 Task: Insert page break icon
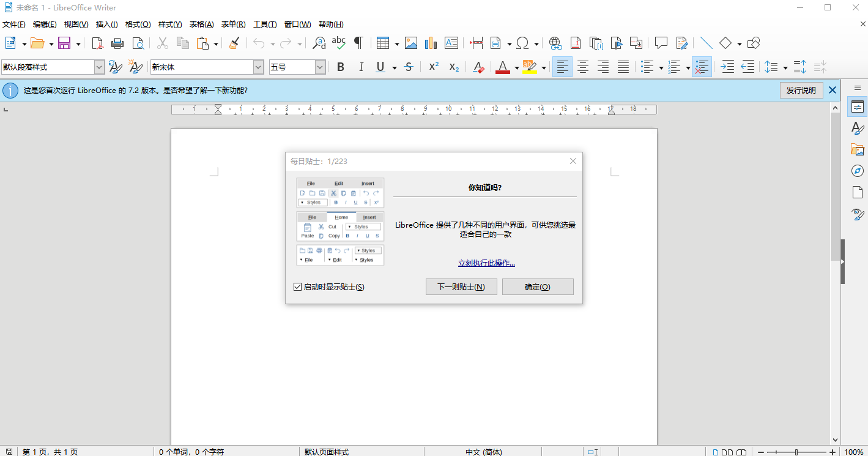477,43
